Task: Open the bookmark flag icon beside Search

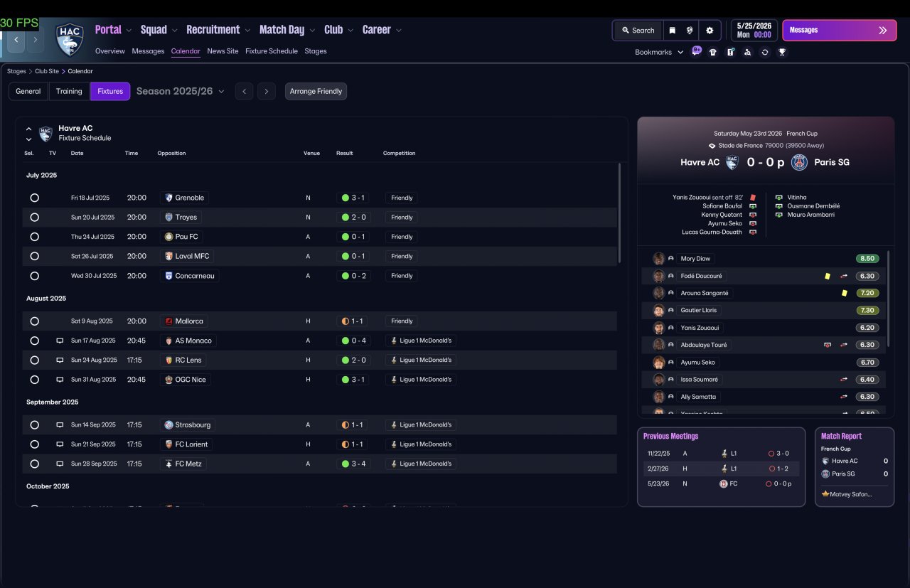Action: 672,31
